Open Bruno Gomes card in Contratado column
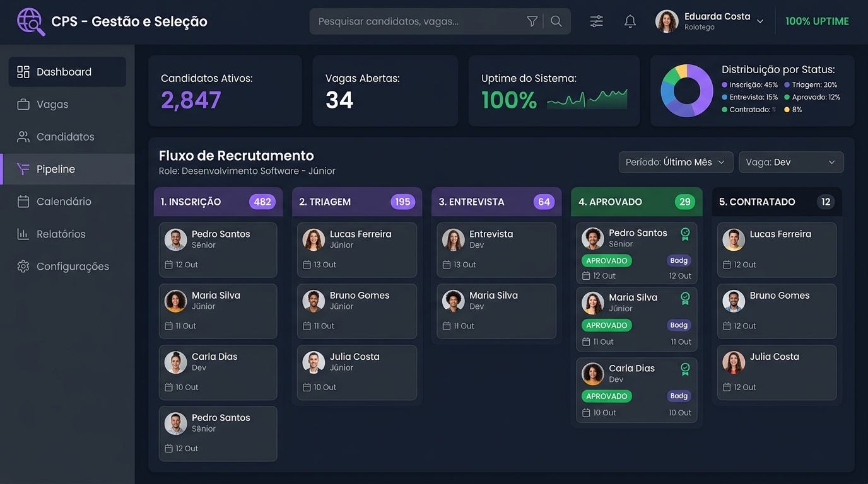The image size is (868, 484). click(777, 311)
